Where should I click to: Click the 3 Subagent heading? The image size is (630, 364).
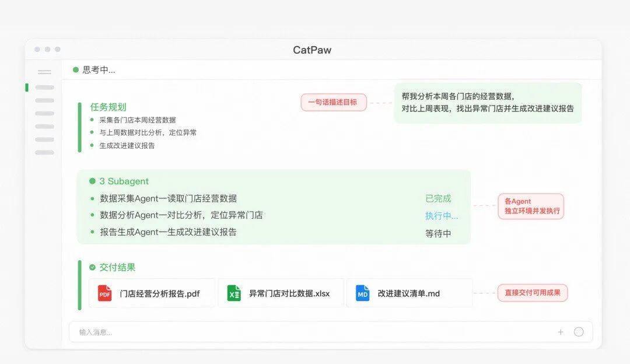tap(124, 181)
